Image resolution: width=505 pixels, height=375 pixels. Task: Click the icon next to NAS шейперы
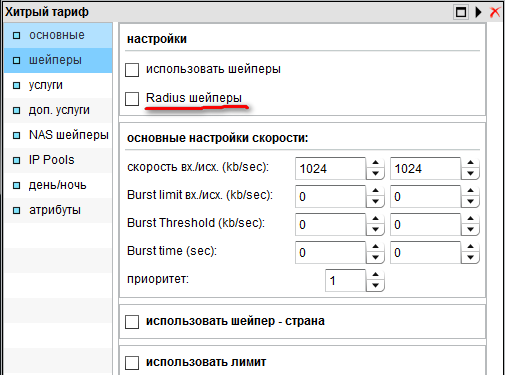pyautogui.click(x=16, y=136)
